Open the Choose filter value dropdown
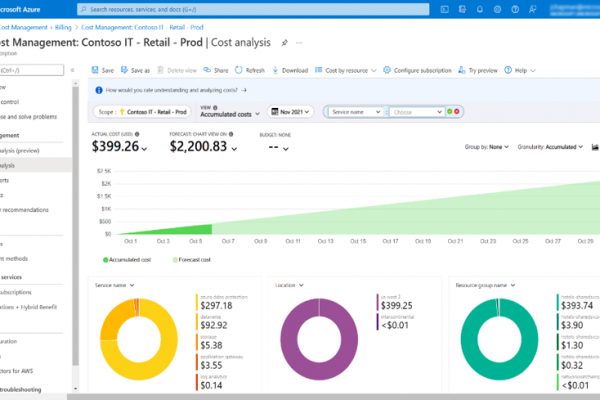The height and width of the screenshot is (400, 600). [x=417, y=112]
